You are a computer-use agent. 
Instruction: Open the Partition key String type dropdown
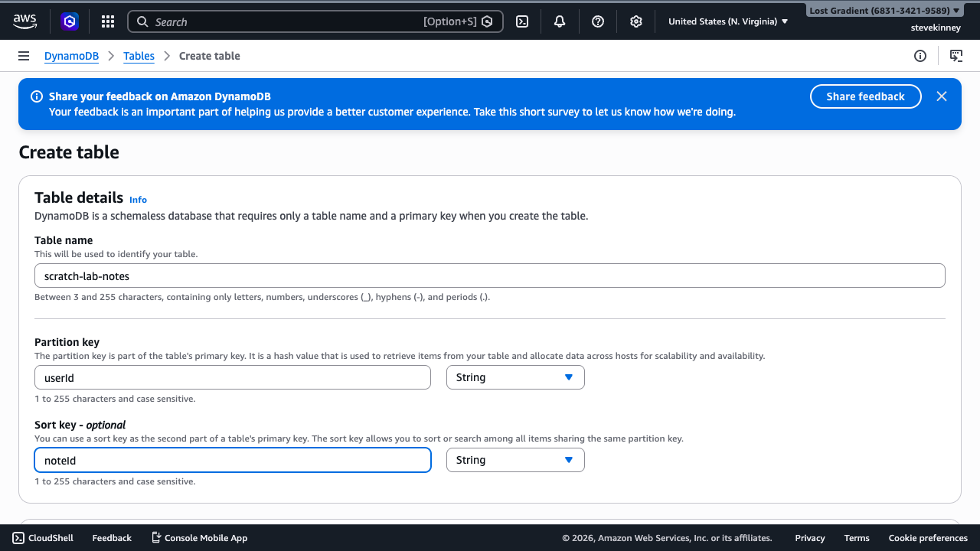pyautogui.click(x=515, y=377)
